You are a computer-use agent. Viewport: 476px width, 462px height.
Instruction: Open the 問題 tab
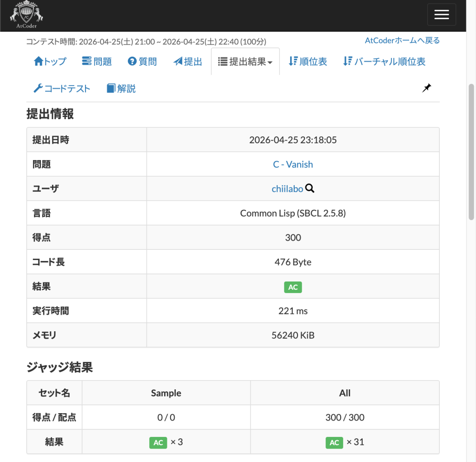coord(97,61)
